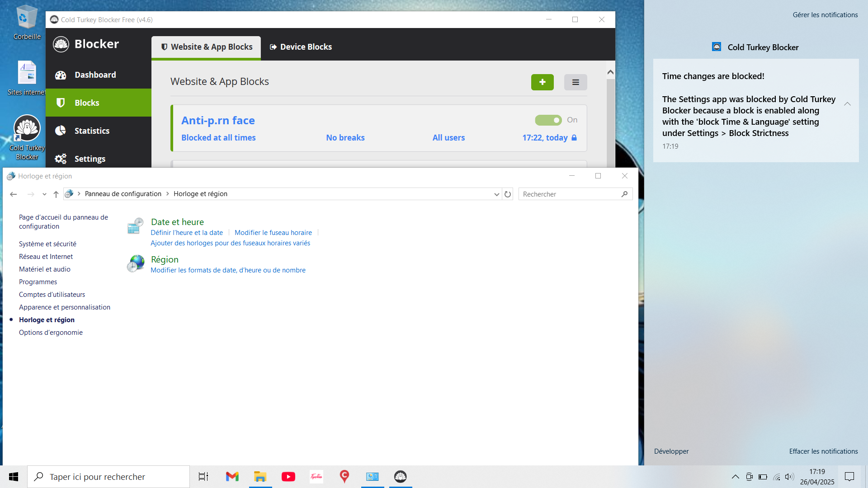Open Gmail from the taskbar
The width and height of the screenshot is (868, 488).
pyautogui.click(x=232, y=477)
